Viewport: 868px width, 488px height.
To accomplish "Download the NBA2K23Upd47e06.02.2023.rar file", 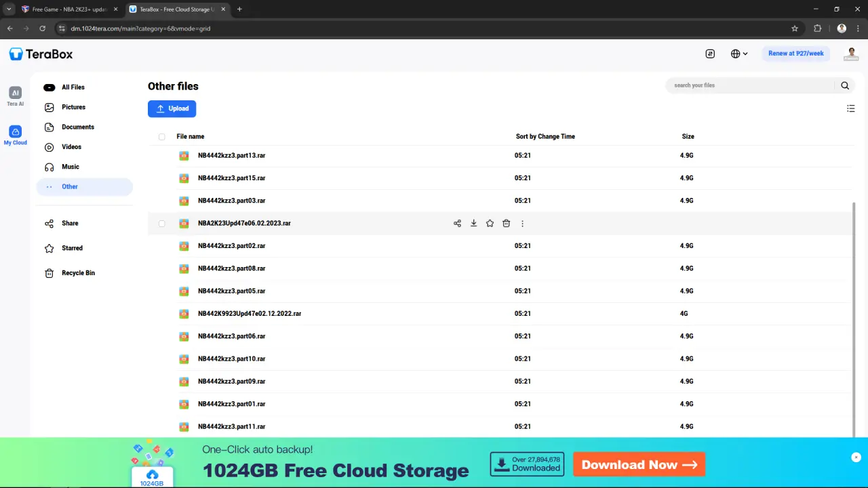I will pyautogui.click(x=473, y=223).
